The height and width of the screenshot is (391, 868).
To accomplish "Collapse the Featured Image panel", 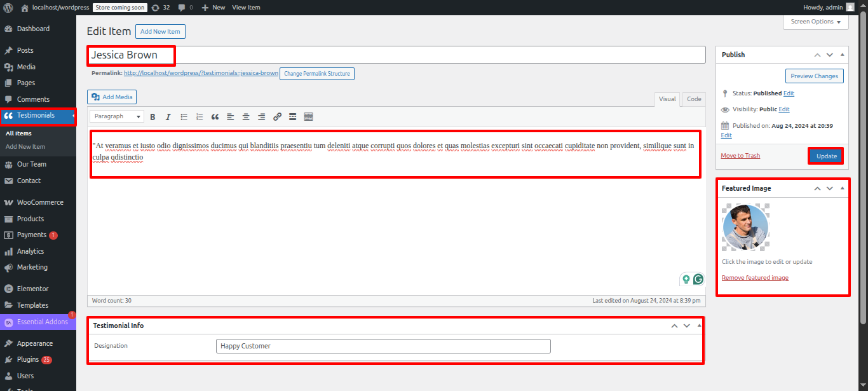I will point(843,189).
